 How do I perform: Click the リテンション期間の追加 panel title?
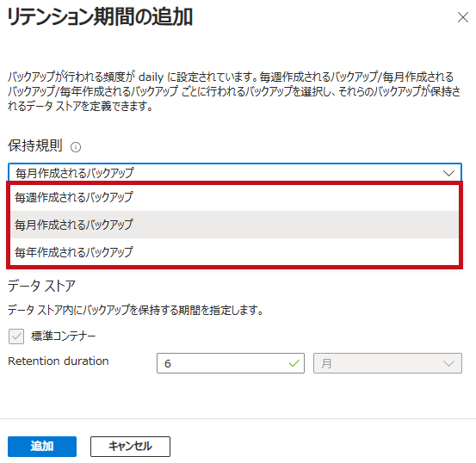(x=100, y=17)
